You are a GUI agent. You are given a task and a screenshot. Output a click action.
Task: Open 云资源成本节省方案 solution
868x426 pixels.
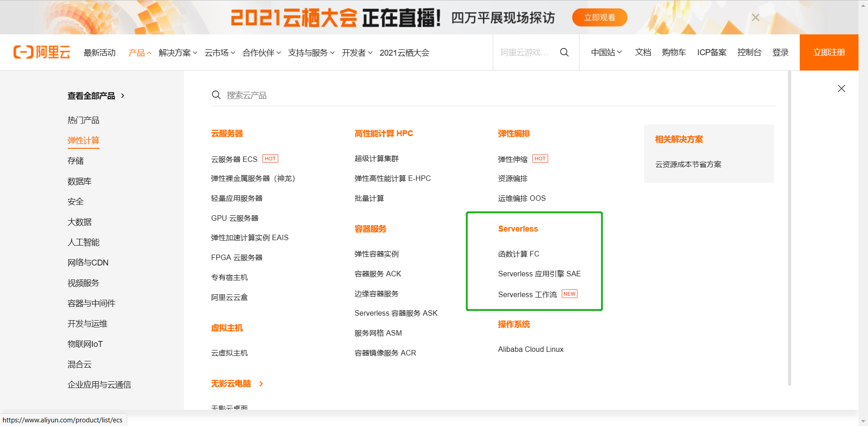[688, 165]
